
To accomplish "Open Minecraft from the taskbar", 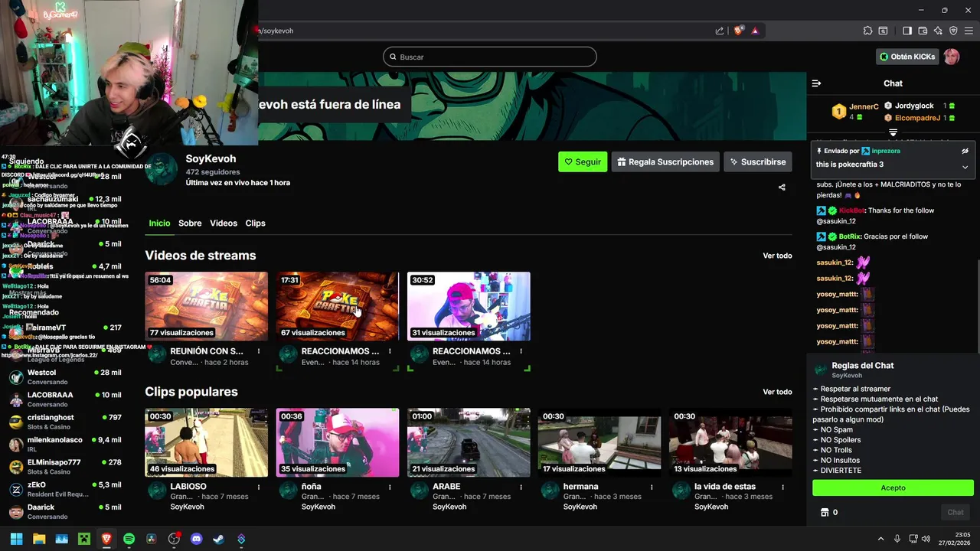I will pos(84,539).
